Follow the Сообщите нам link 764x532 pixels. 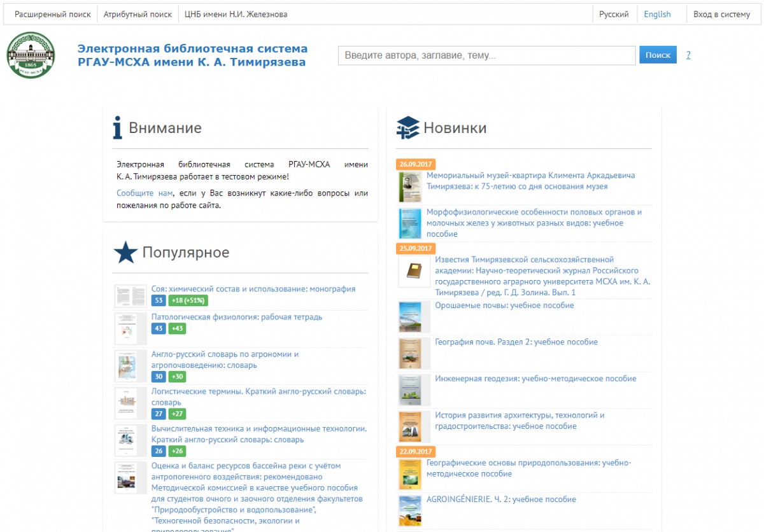pos(145,193)
